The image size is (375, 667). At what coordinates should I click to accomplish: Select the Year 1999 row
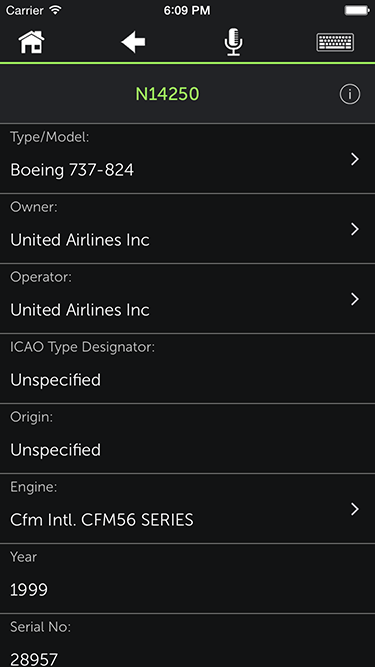click(188, 578)
